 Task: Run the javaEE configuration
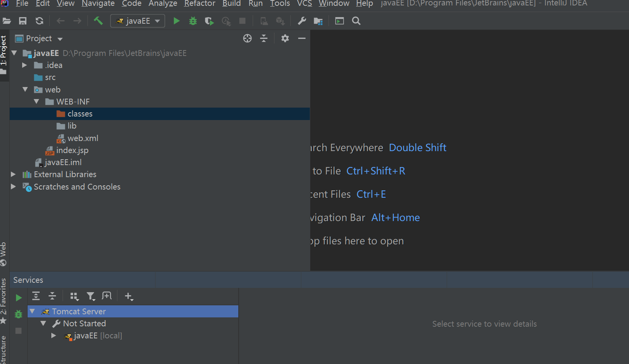click(x=176, y=21)
